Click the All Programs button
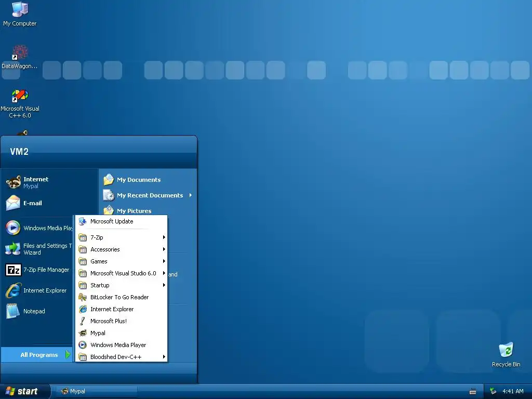 37,354
